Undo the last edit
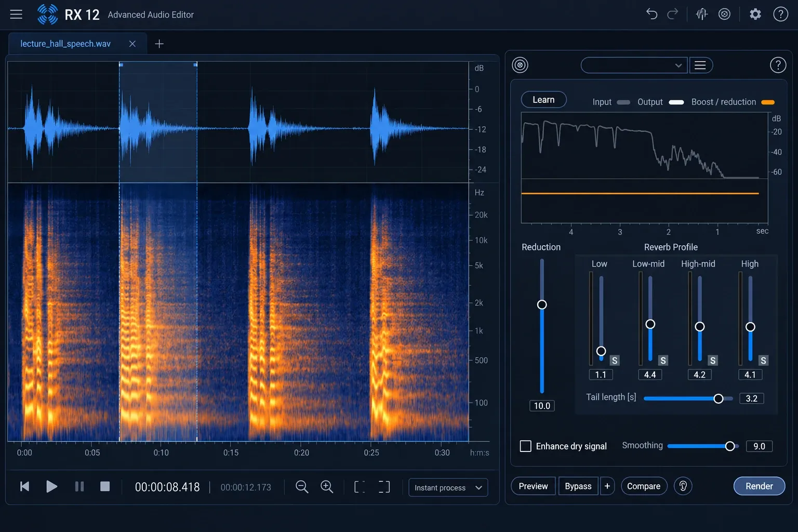This screenshot has width=798, height=532. [651, 14]
